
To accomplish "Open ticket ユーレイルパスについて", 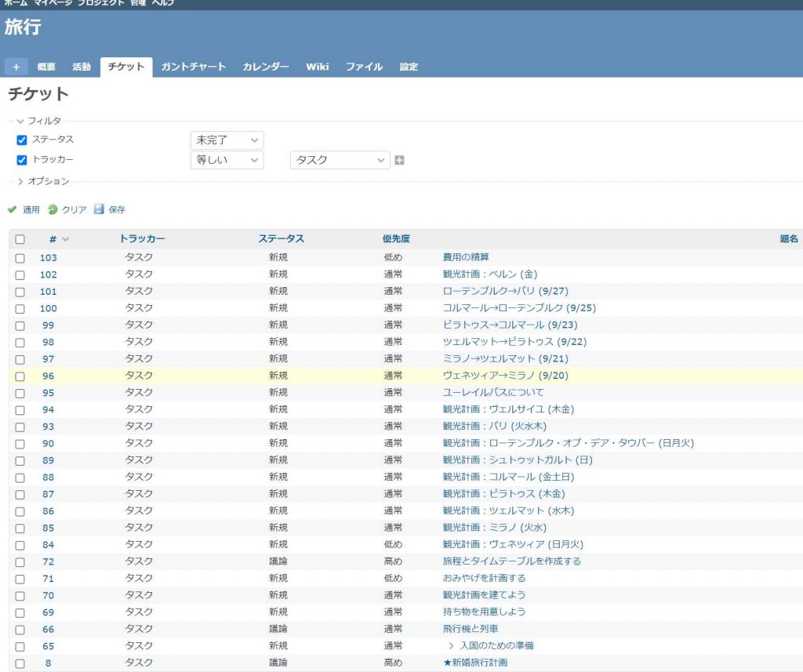I will [x=493, y=392].
